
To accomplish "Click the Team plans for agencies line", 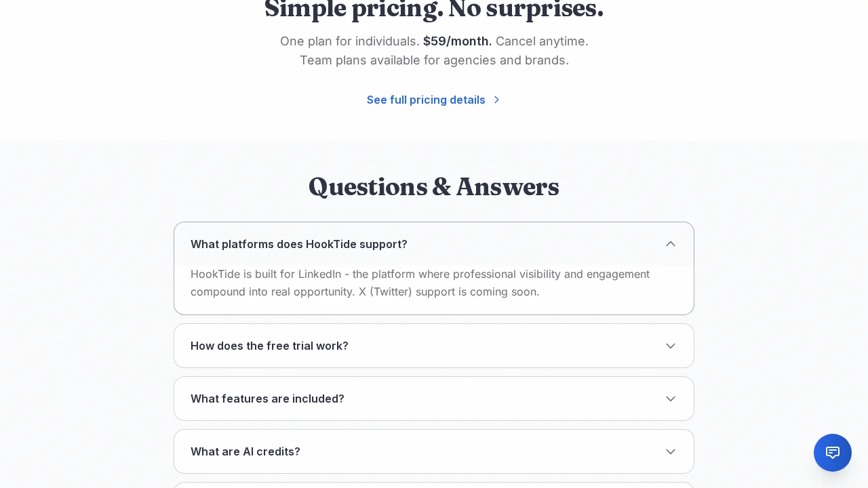I will point(434,60).
